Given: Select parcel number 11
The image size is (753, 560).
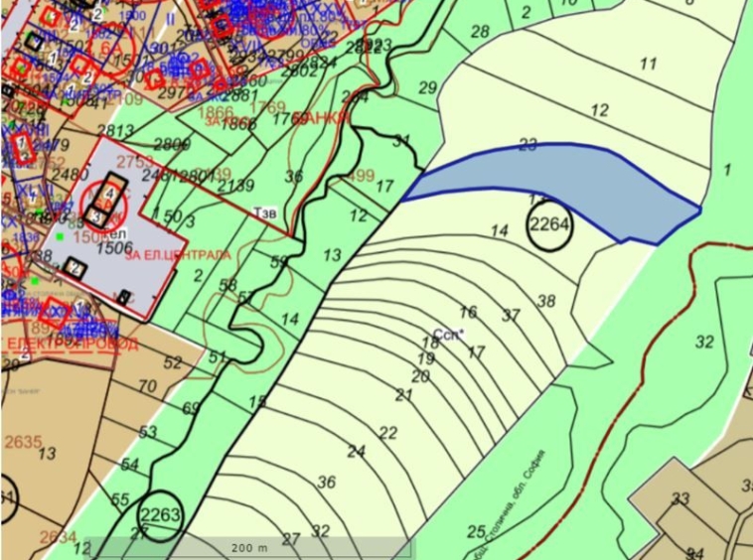Looking at the screenshot, I should point(649,64).
